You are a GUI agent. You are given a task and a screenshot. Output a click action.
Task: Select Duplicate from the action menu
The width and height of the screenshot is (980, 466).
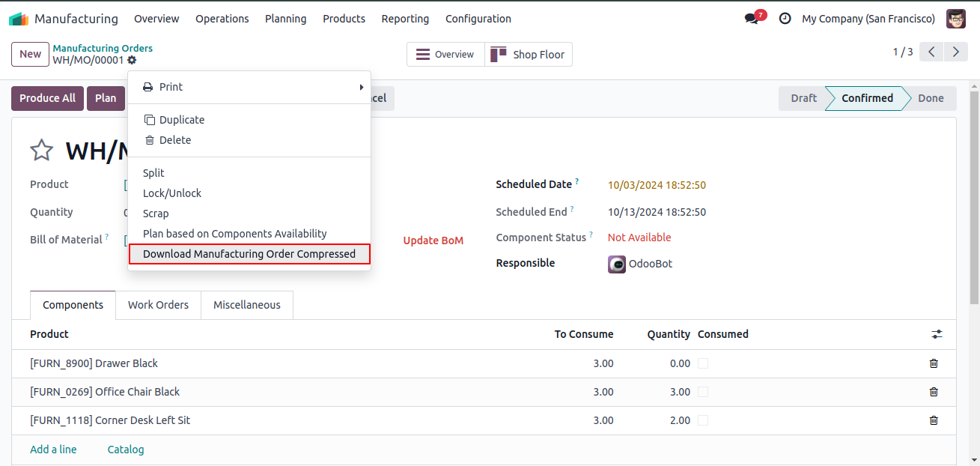click(249, 120)
